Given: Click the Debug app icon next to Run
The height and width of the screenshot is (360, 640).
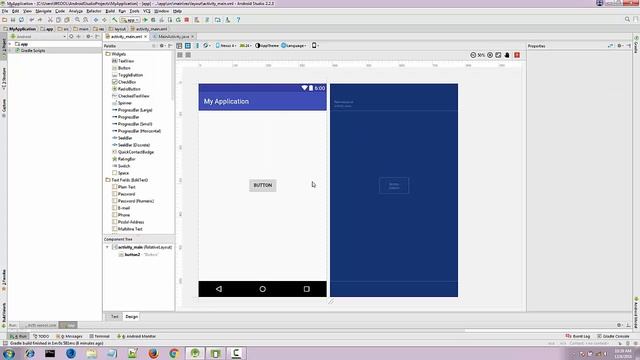Looking at the screenshot, I should (153, 20).
